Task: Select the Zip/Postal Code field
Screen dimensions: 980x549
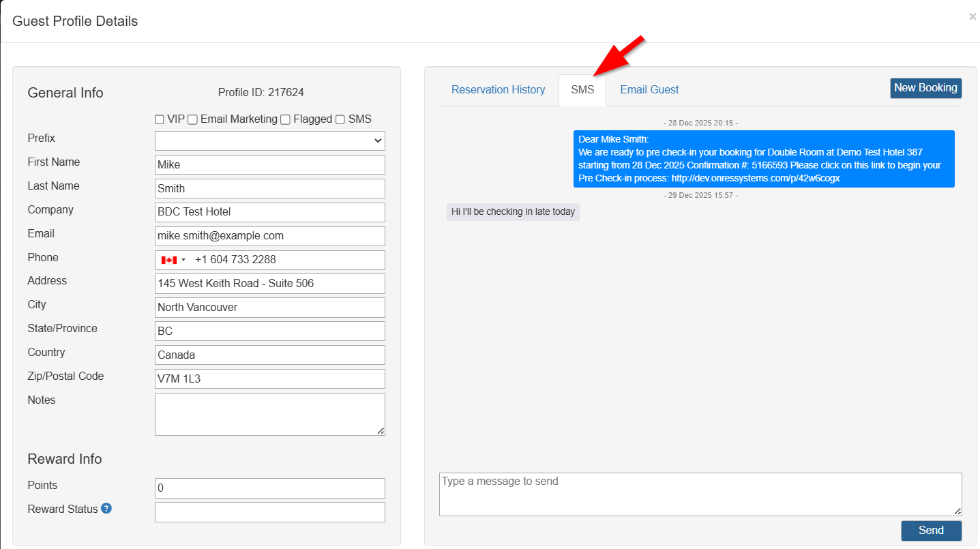Action: tap(269, 379)
